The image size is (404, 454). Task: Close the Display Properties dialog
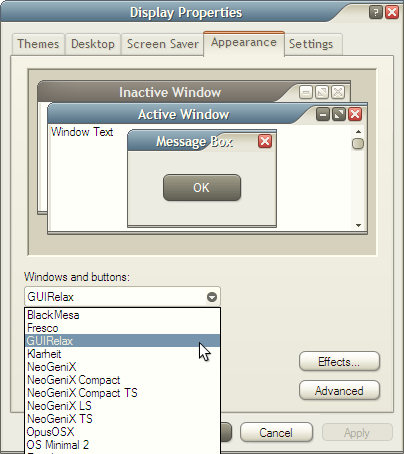pyautogui.click(x=392, y=13)
